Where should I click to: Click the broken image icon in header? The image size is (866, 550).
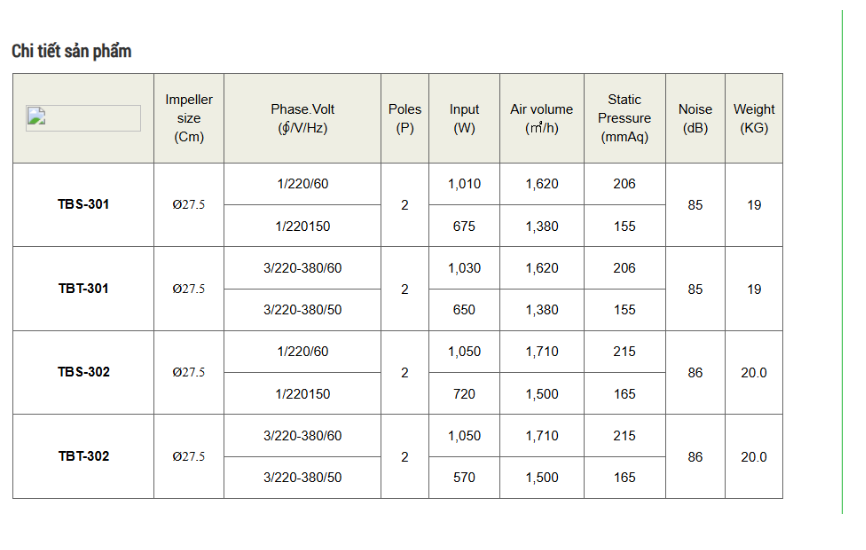(37, 117)
